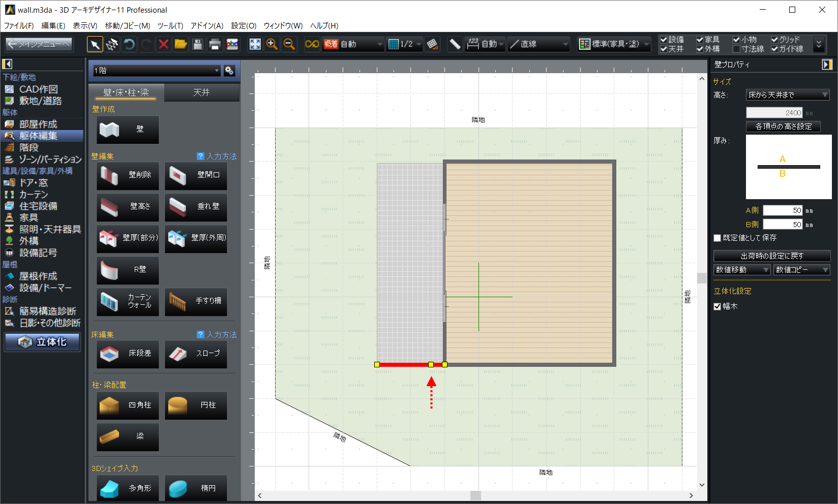Open the 数値移動 dropdown
Image resolution: width=838 pixels, height=504 pixels.
(x=742, y=270)
